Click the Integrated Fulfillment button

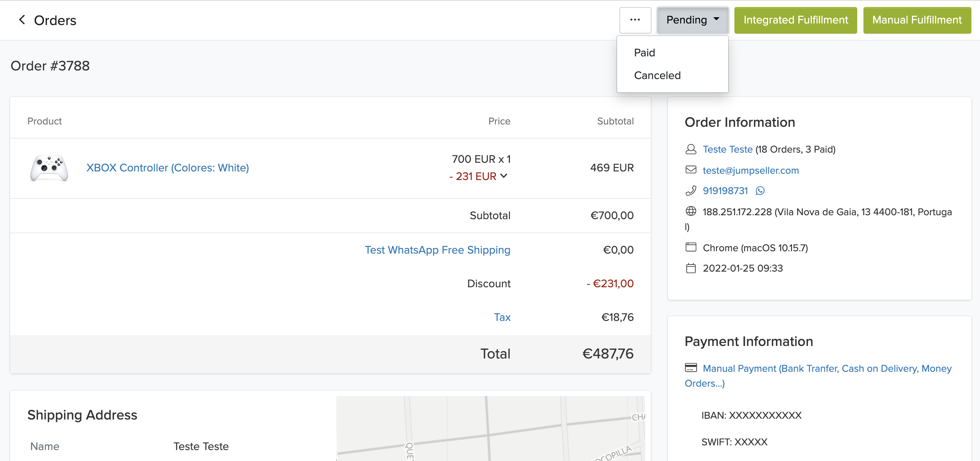(x=795, y=20)
